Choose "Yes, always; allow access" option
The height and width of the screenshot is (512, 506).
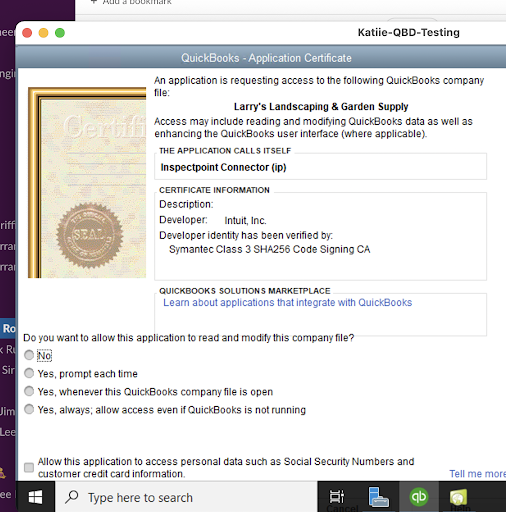point(29,409)
